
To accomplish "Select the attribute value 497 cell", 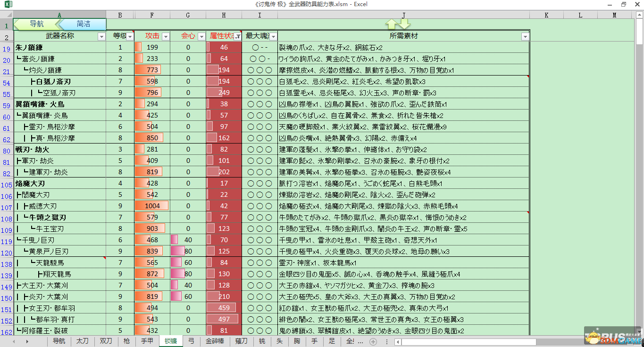I will tap(224, 319).
